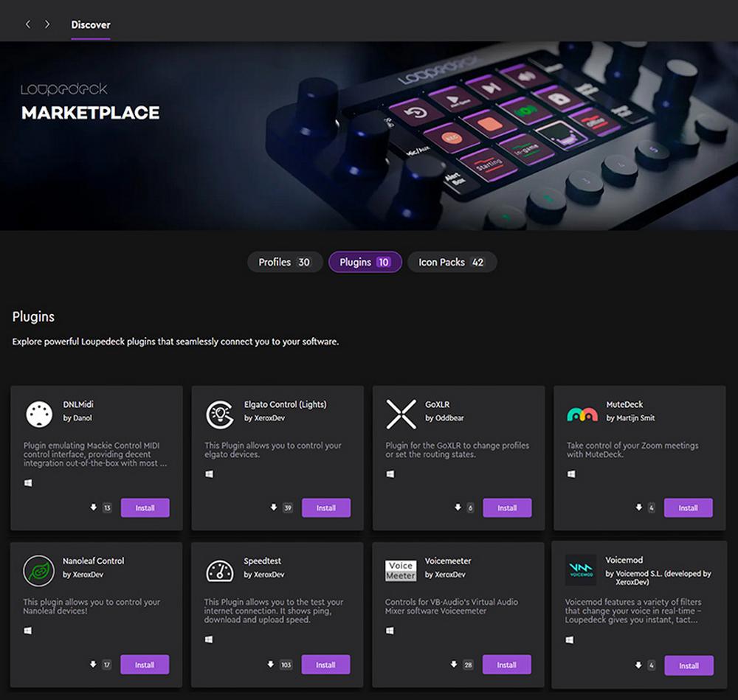Click author 'by Danol'
The image size is (738, 700).
click(77, 417)
